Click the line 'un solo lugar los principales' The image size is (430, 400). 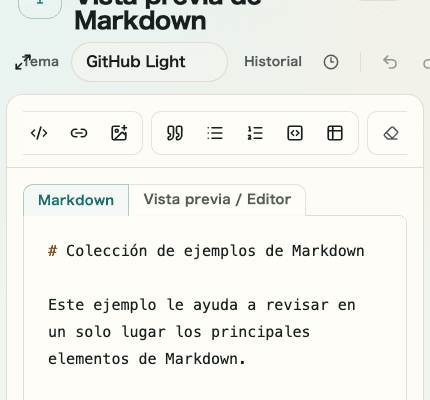pyautogui.click(x=179, y=332)
